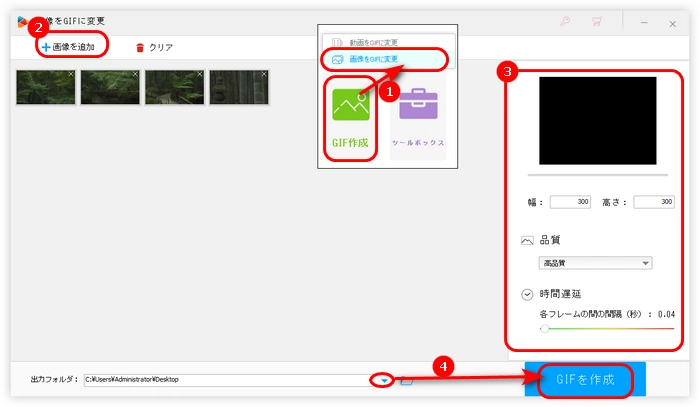This screenshot has height=407, width=700.
Task: Click the key register icon in title bar
Action: click(565, 21)
